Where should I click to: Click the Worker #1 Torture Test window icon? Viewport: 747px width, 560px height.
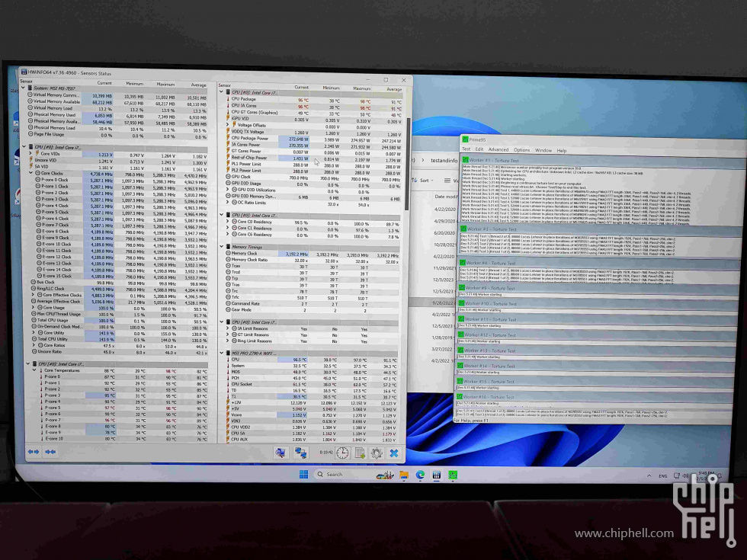[466, 160]
